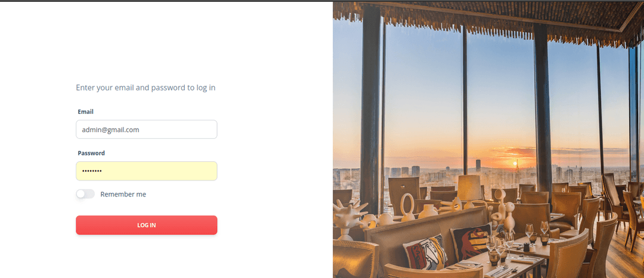Screen dimensions: 644x278
Task: Click the "Remember me" label text
Action: point(123,194)
